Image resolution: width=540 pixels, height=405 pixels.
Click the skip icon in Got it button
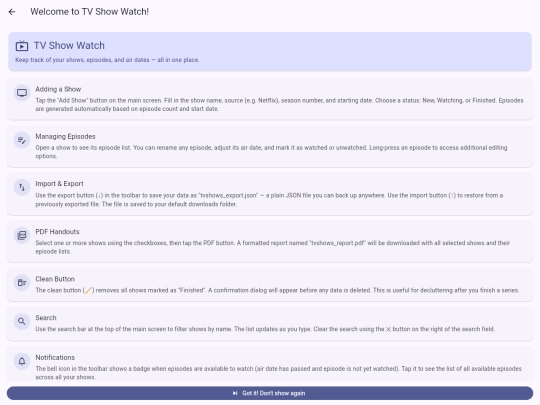pos(235,393)
